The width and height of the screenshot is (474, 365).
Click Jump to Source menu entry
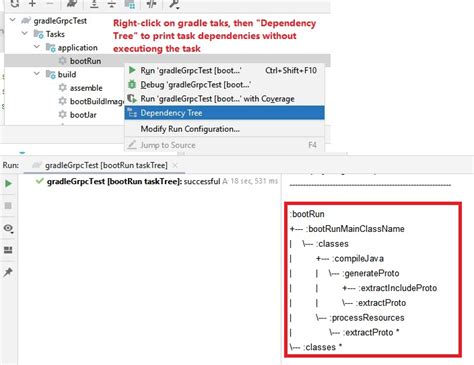coord(224,145)
